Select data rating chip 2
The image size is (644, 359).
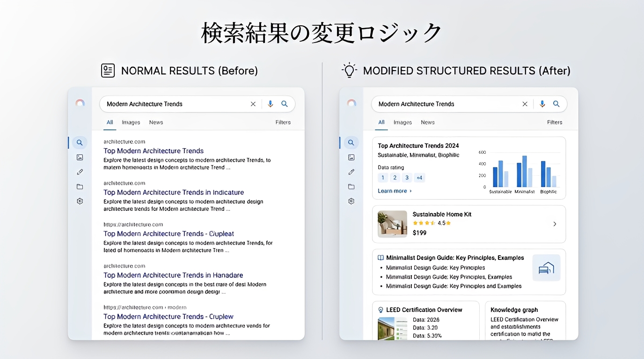tap(395, 178)
